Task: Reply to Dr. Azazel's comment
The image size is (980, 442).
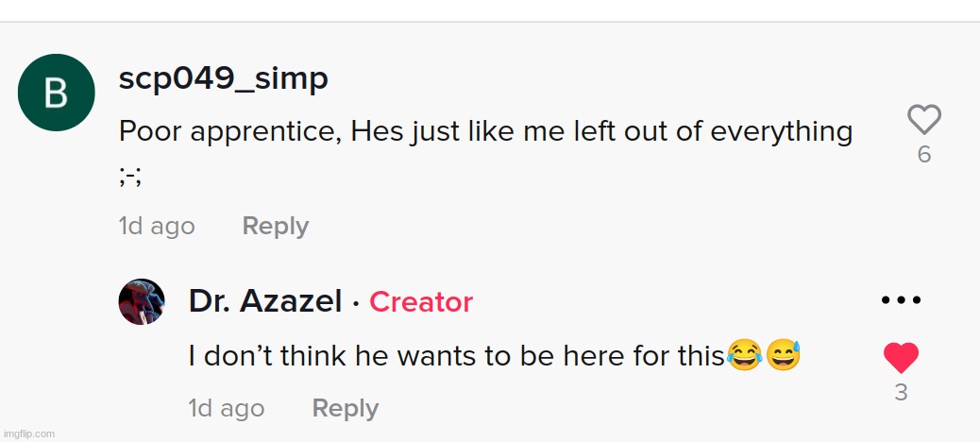Action: coord(345,408)
